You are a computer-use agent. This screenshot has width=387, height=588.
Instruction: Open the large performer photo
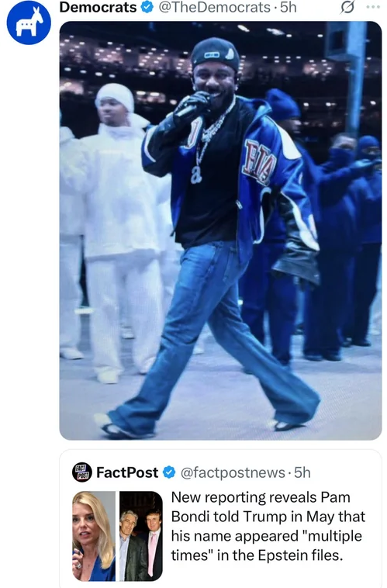tap(220, 230)
